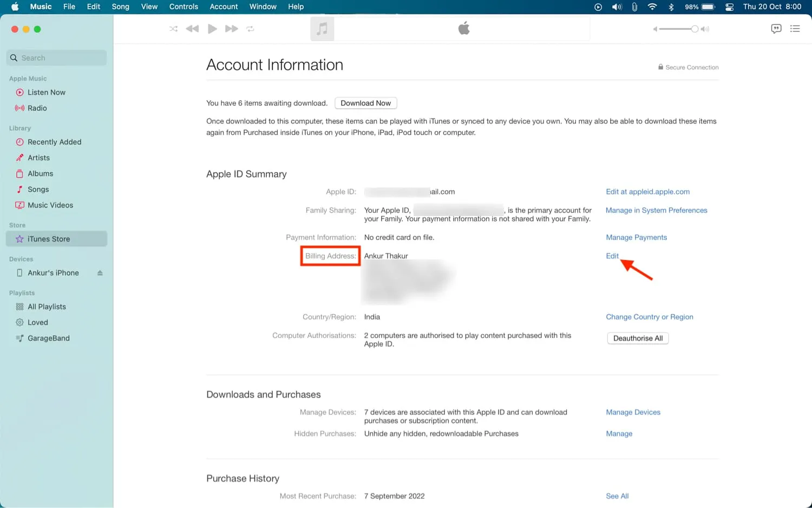The height and width of the screenshot is (508, 812).
Task: Adjust the volume slider
Action: (x=679, y=29)
